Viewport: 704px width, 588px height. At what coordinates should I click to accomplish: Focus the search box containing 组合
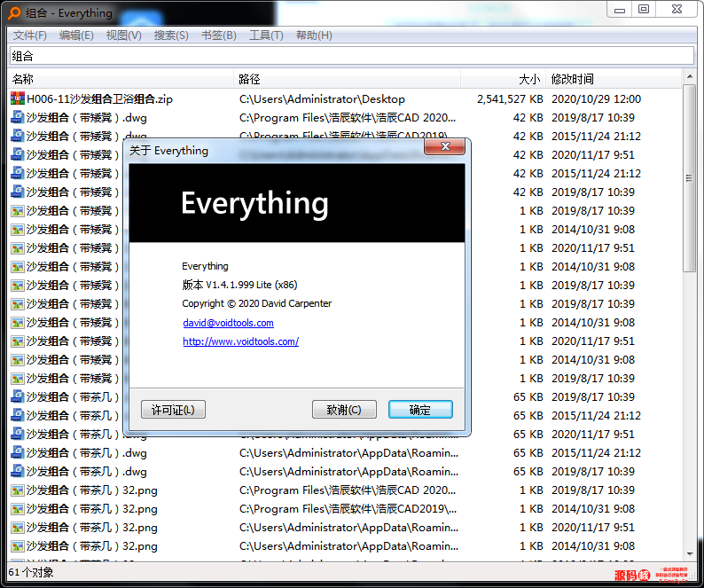tap(352, 56)
